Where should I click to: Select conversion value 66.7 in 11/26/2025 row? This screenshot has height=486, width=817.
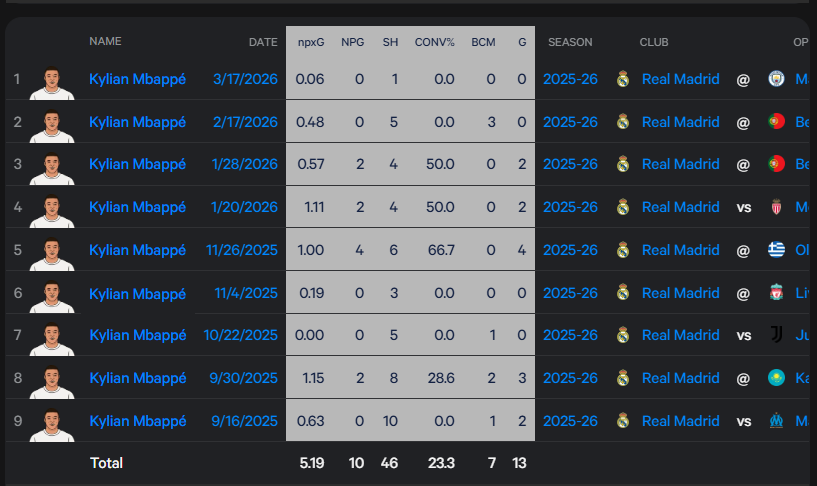441,250
